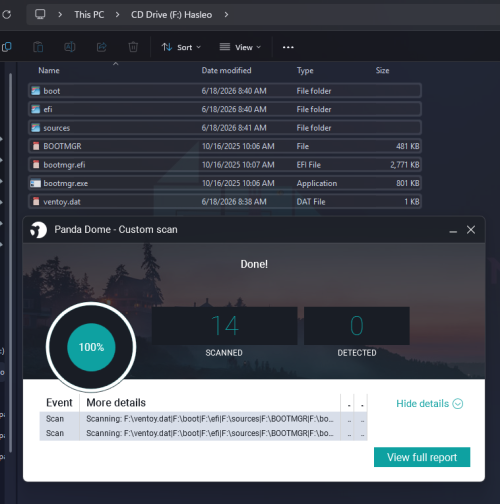Click the Copy icon in toolbar
Image resolution: width=500 pixels, height=504 pixels.
click(6, 47)
